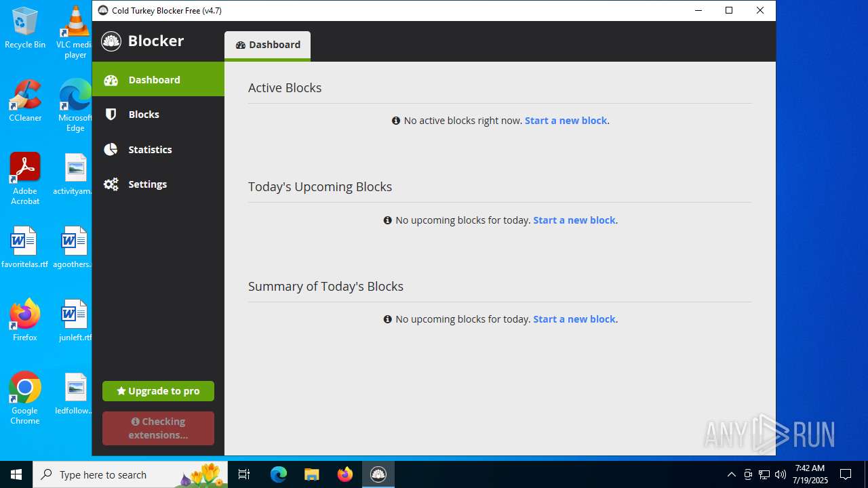Select the Dashboard tab at top
868x488 pixels.
tap(267, 45)
